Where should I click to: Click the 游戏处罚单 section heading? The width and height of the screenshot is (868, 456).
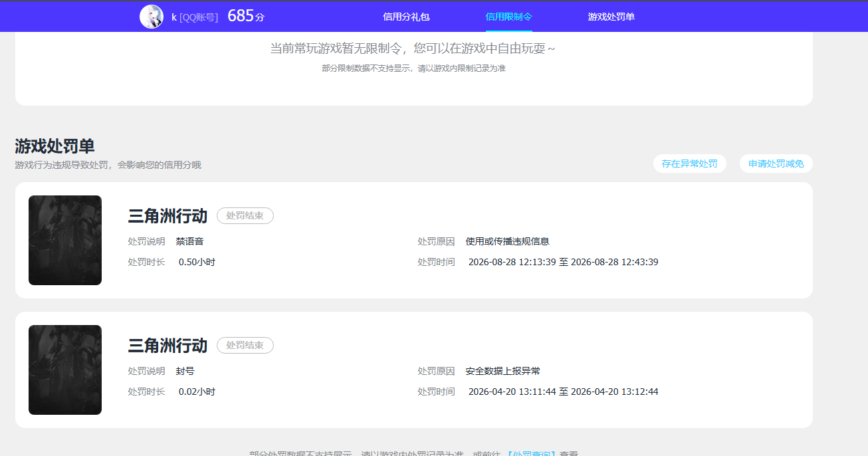pyautogui.click(x=54, y=146)
